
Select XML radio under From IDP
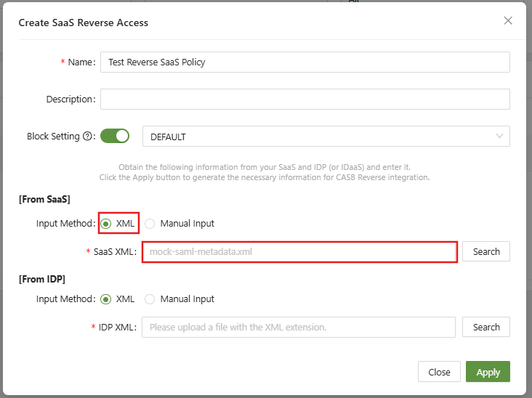(106, 298)
